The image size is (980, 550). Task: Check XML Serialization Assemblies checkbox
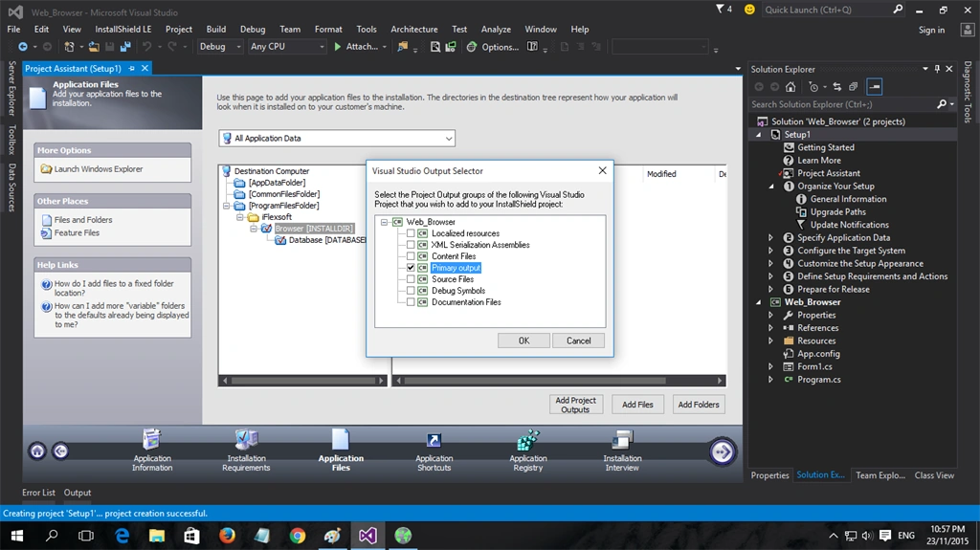pos(411,244)
